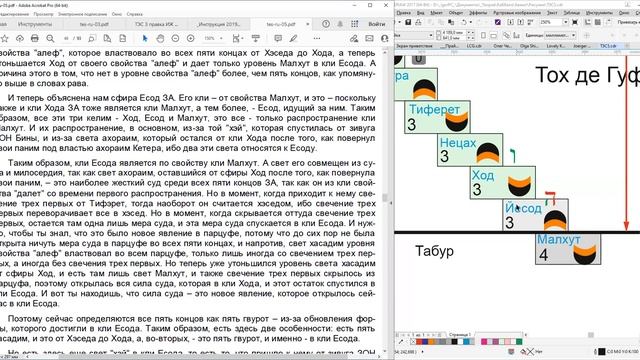
Task: Click the export icon in CorelDRAW toolbar
Action: [520, 22]
